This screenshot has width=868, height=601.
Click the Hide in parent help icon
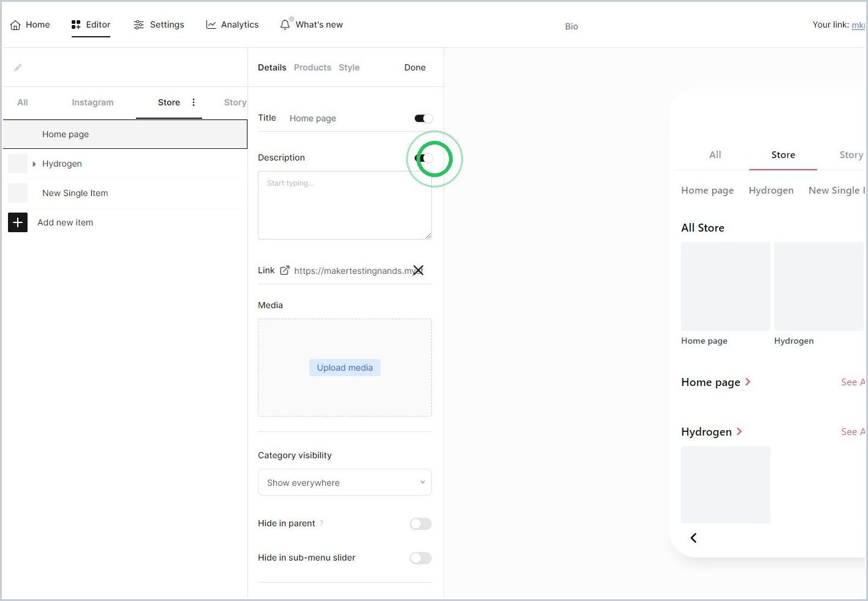click(322, 523)
